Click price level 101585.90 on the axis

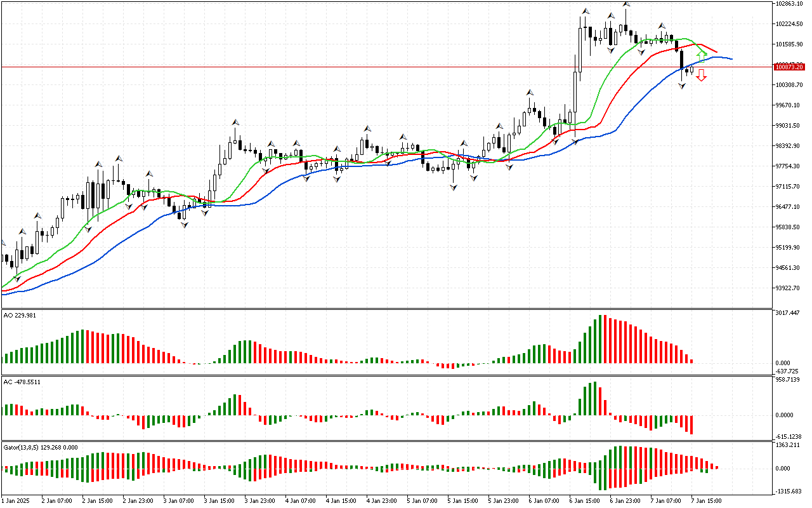click(x=790, y=44)
